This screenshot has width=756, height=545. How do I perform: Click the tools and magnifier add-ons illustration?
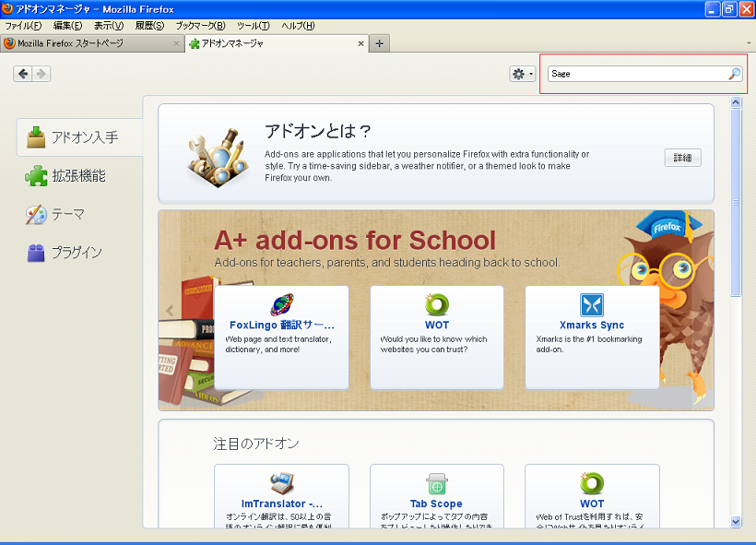tap(218, 158)
